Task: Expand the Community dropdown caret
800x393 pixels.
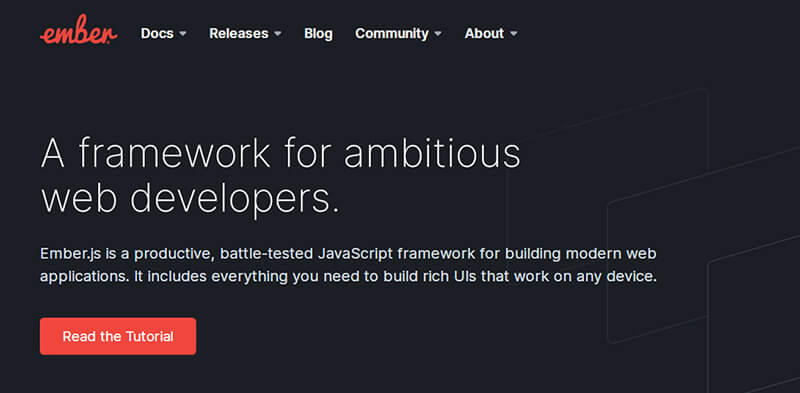Action: [438, 34]
